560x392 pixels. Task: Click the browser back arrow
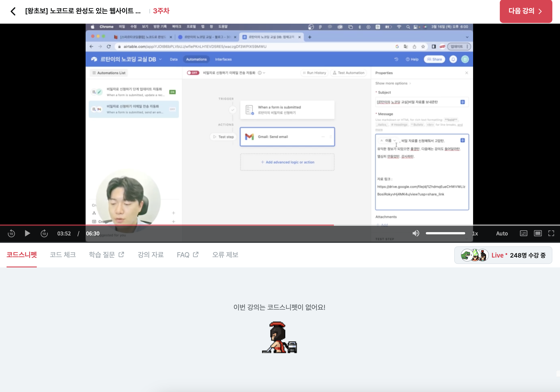point(92,47)
